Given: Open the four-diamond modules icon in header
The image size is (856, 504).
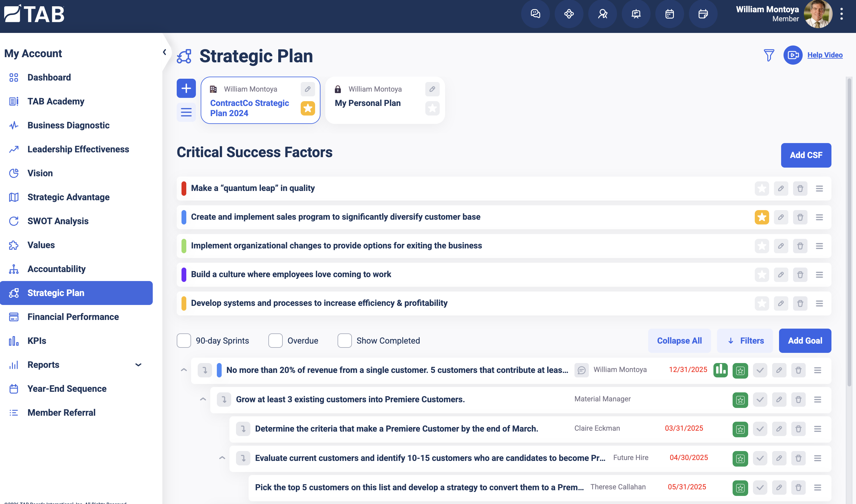Looking at the screenshot, I should pyautogui.click(x=569, y=14).
